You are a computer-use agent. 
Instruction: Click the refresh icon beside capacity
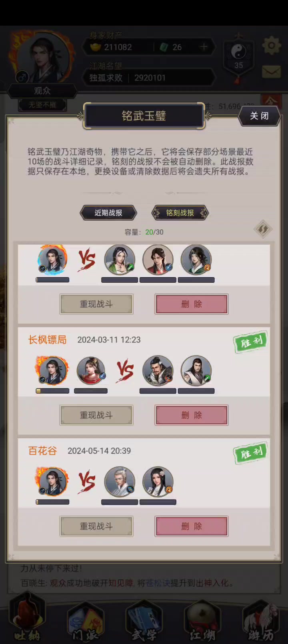[x=263, y=229]
